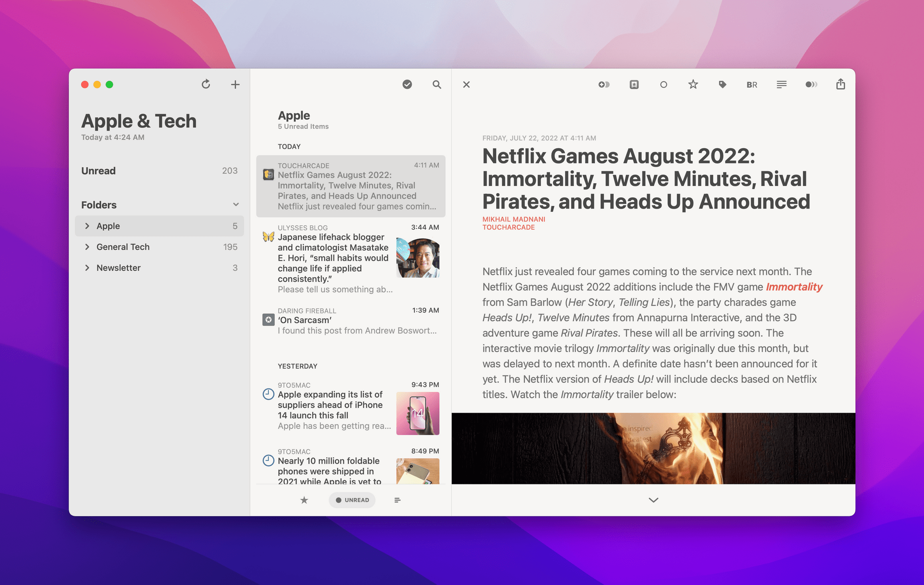The image size is (924, 585).
Task: Select the General Tech folder row
Action: pos(159,247)
